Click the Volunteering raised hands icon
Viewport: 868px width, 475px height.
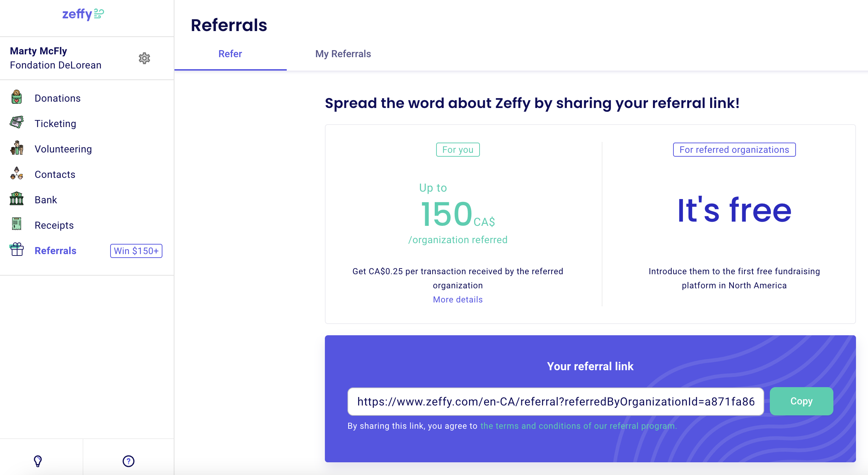[x=17, y=148]
